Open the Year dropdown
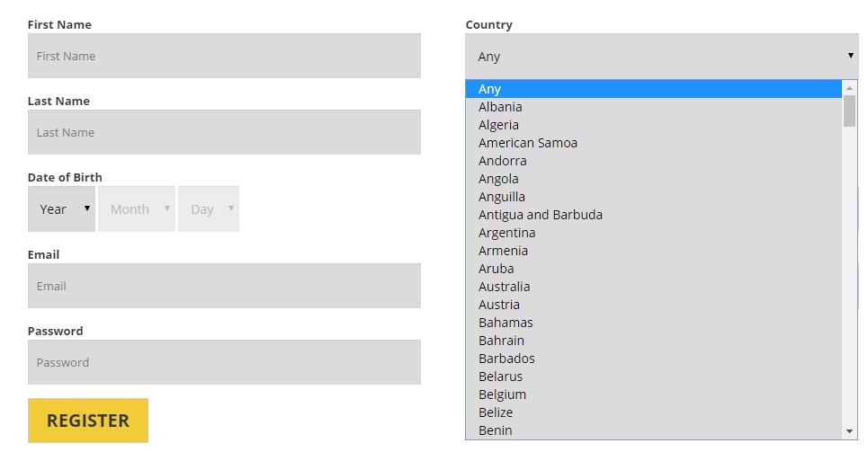Screen dimensions: 868x461 (61, 209)
